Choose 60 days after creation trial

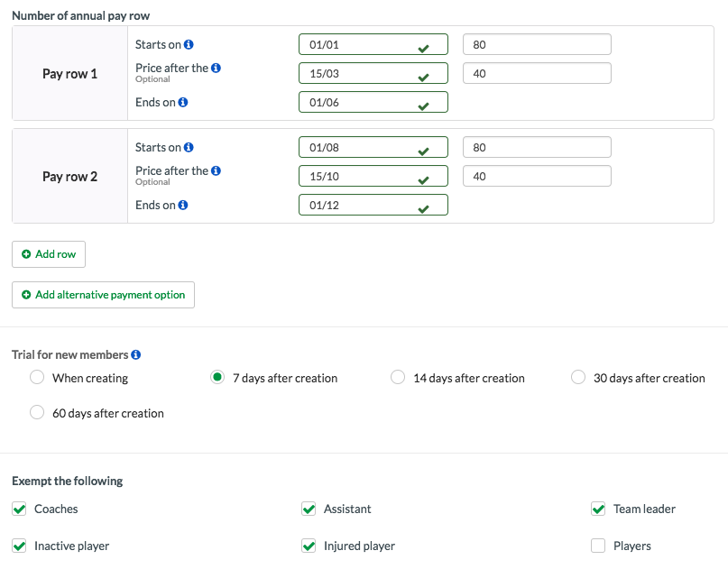click(37, 412)
